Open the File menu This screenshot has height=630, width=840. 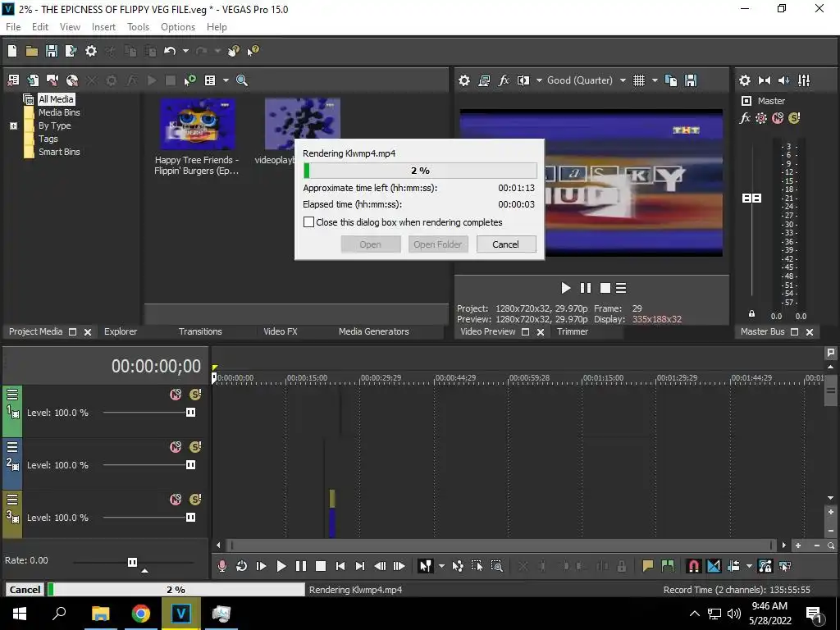point(13,27)
